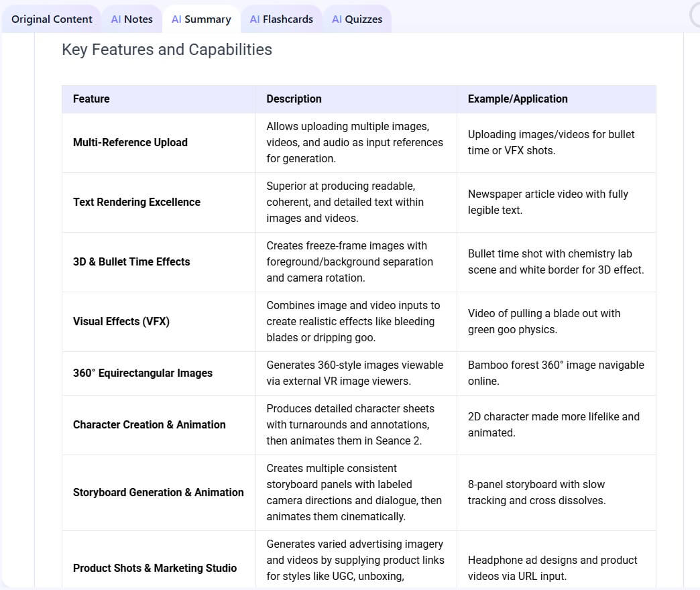Select the Multi-Reference Upload row label

(130, 142)
